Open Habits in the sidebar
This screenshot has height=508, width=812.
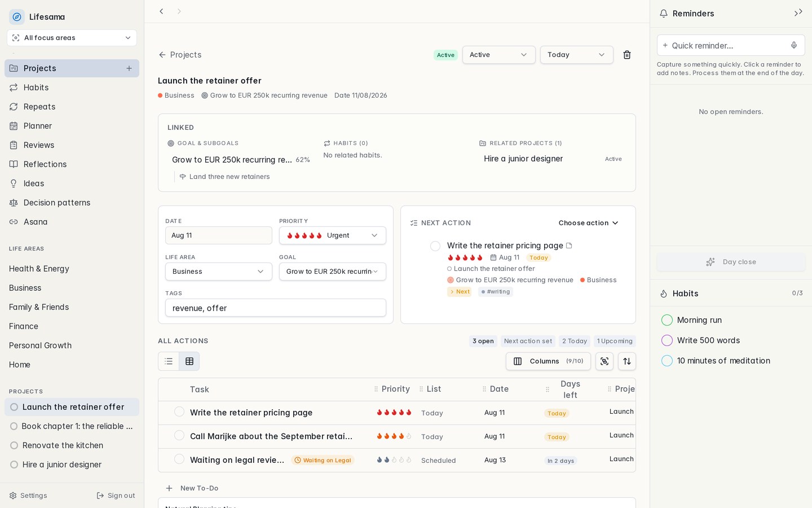(x=72, y=87)
